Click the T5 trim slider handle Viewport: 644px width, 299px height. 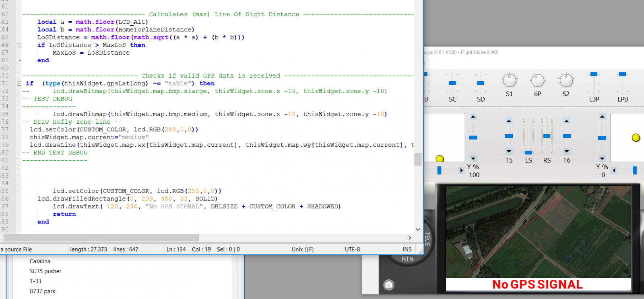(x=509, y=136)
